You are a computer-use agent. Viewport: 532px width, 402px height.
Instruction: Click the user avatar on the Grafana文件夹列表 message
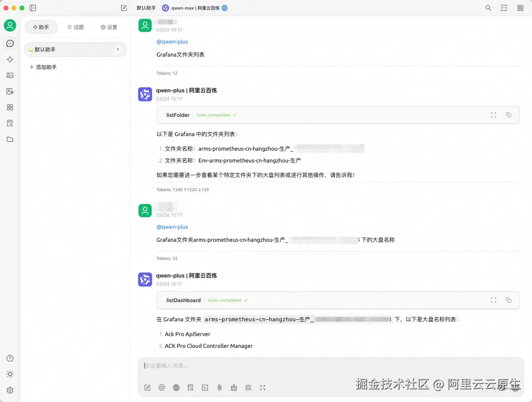point(145,26)
